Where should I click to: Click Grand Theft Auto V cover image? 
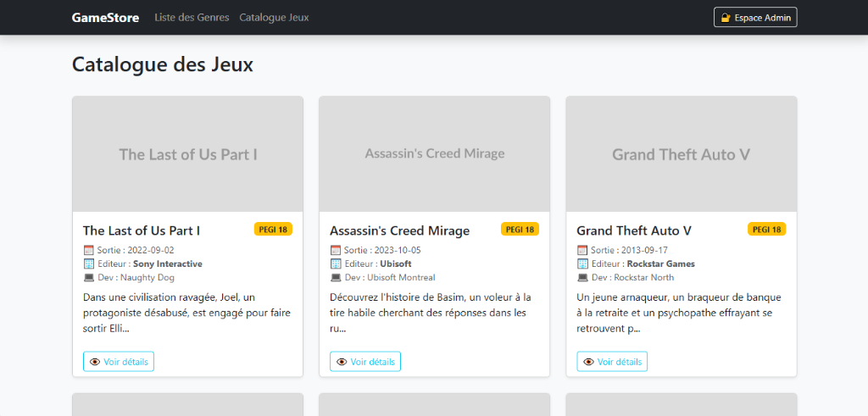(682, 154)
